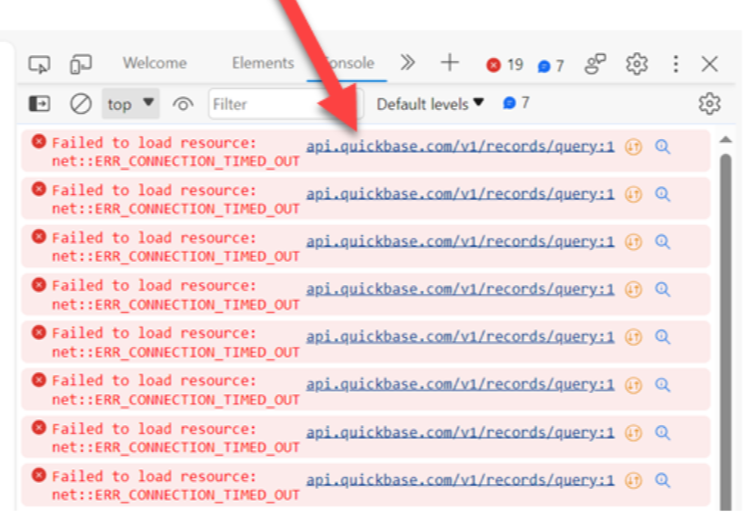Clear the console
The width and height of the screenshot is (747, 523).
click(x=81, y=103)
